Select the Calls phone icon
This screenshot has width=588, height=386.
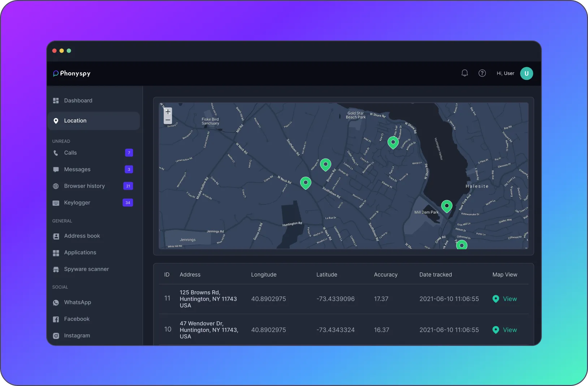coord(56,153)
